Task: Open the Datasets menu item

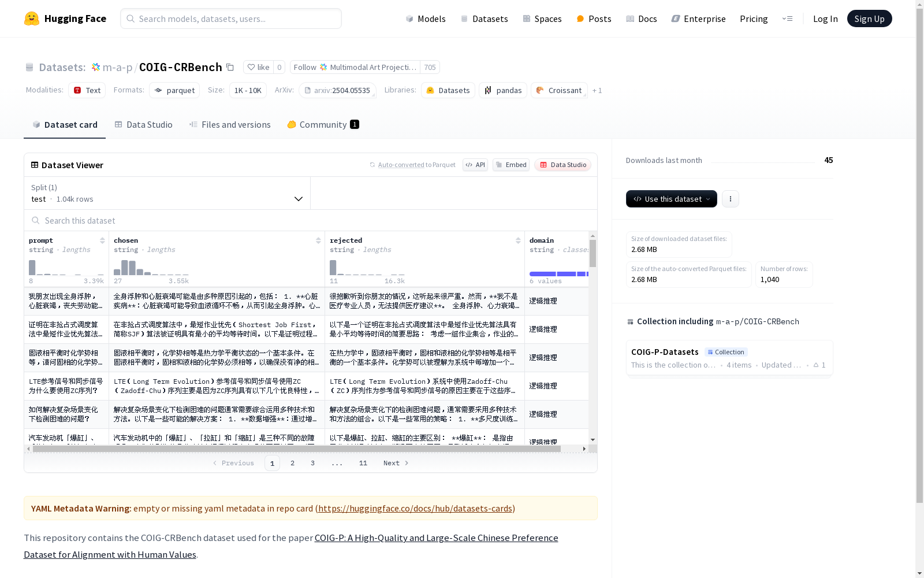Action: click(x=484, y=18)
